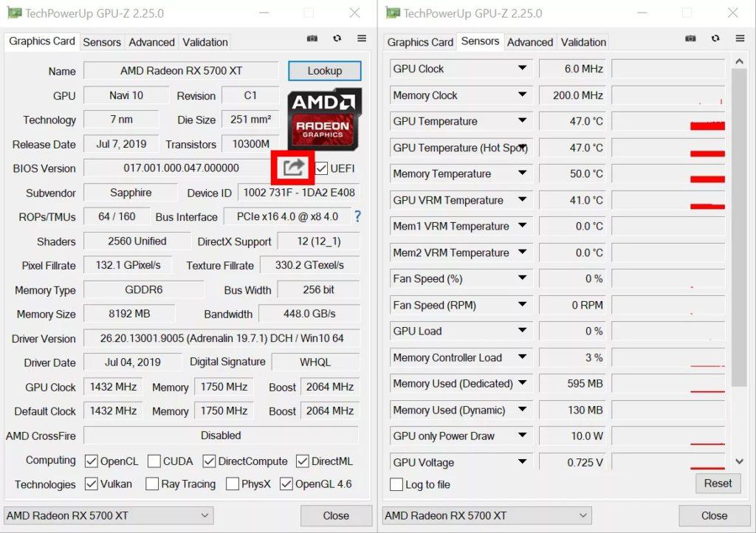Screen dimensions: 756x533
Task: Open the GPU VRM Temperature dropdown
Action: 522,199
